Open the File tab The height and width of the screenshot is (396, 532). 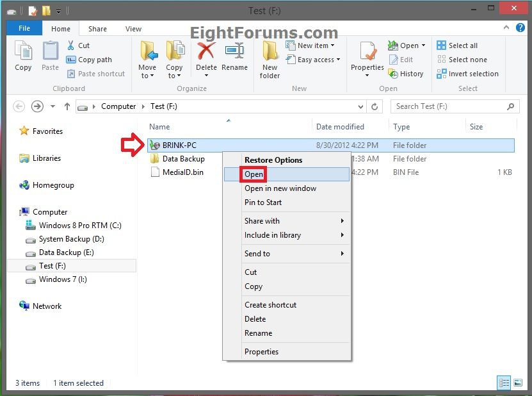pyautogui.click(x=24, y=28)
